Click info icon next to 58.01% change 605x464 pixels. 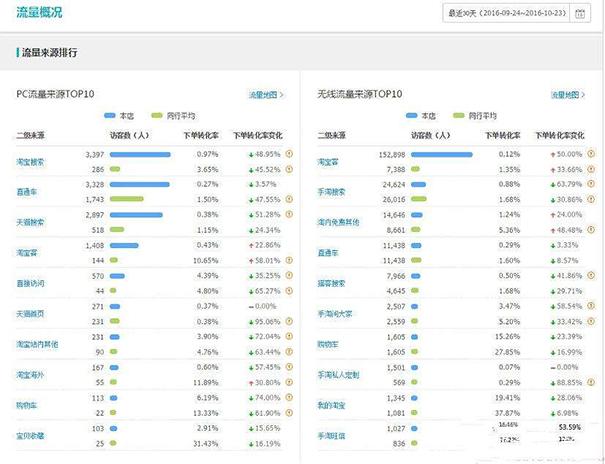point(289,260)
